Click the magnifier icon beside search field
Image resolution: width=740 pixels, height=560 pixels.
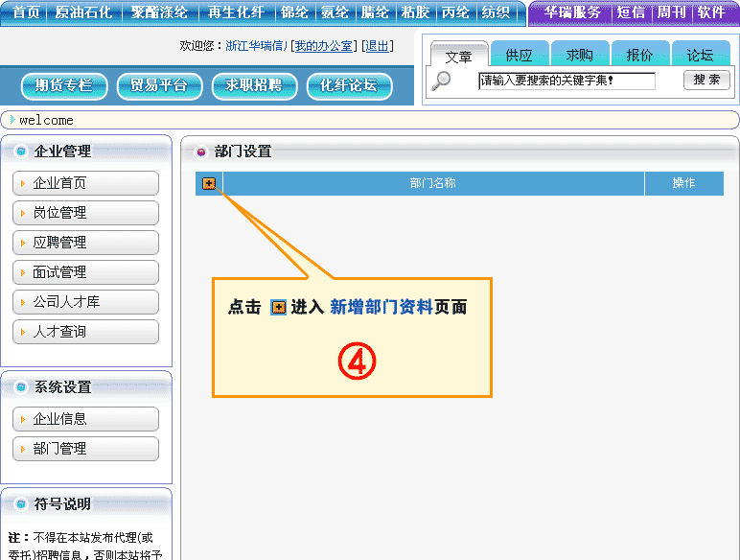(441, 82)
